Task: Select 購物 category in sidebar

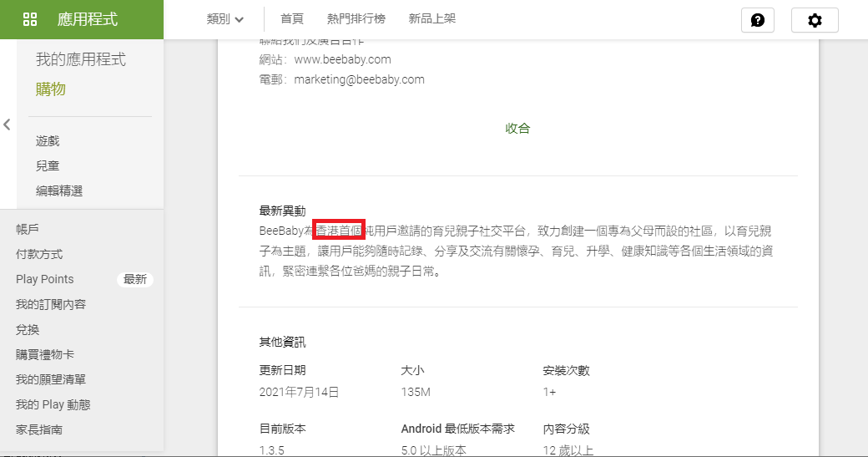Action: (x=50, y=89)
